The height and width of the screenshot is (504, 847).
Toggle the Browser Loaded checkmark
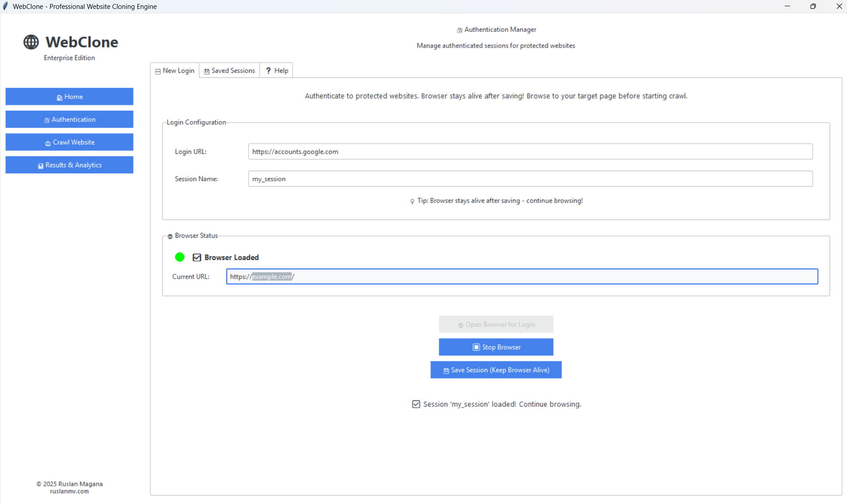(197, 257)
